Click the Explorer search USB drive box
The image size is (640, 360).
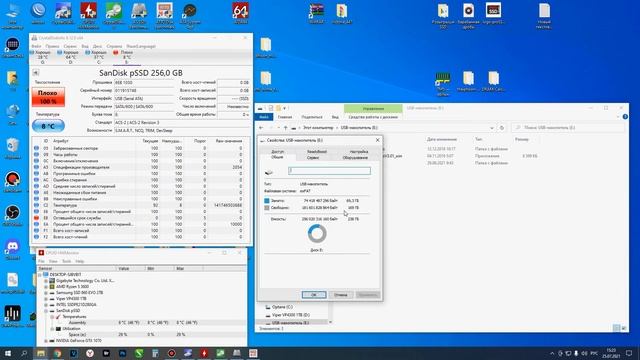[568, 128]
